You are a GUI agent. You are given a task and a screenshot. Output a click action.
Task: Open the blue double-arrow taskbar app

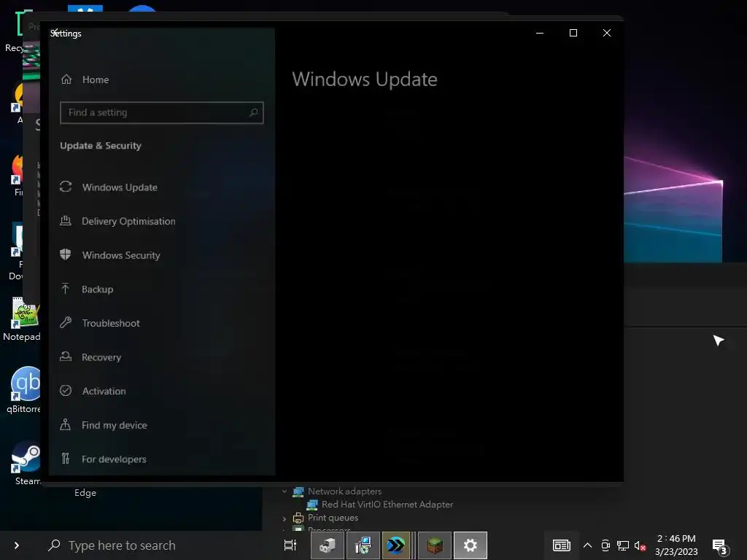pyautogui.click(x=396, y=545)
